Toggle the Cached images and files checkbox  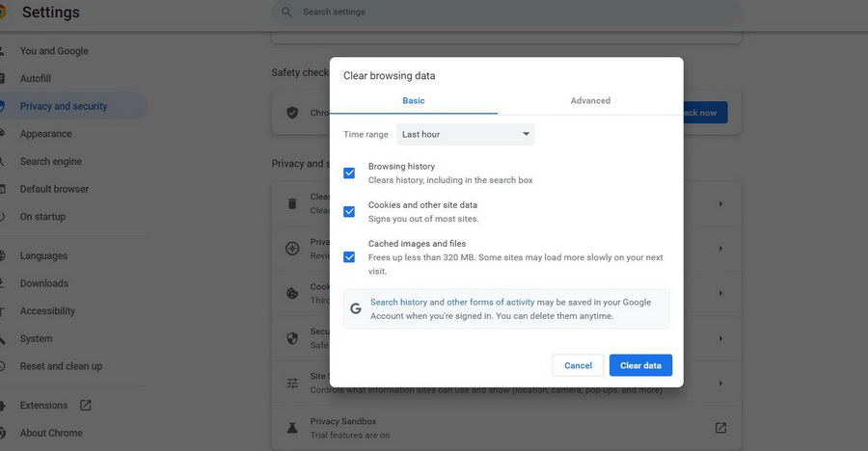tap(349, 257)
